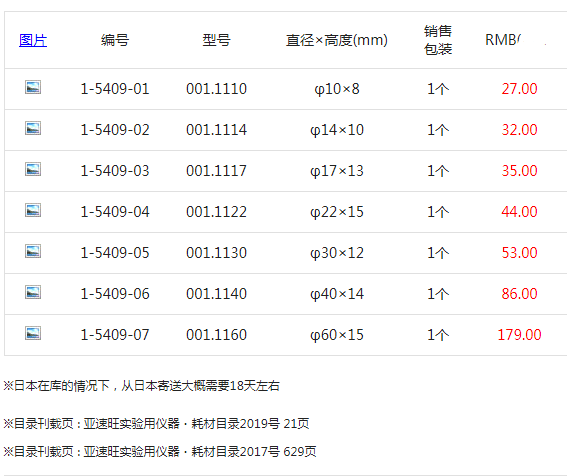Open image icon for item 1-5409-02
Screen dimensions: 567x476
(33, 128)
